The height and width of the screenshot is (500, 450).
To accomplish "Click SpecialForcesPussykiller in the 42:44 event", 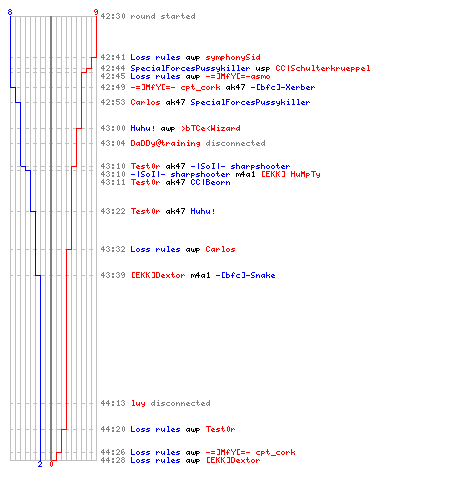I will point(190,68).
